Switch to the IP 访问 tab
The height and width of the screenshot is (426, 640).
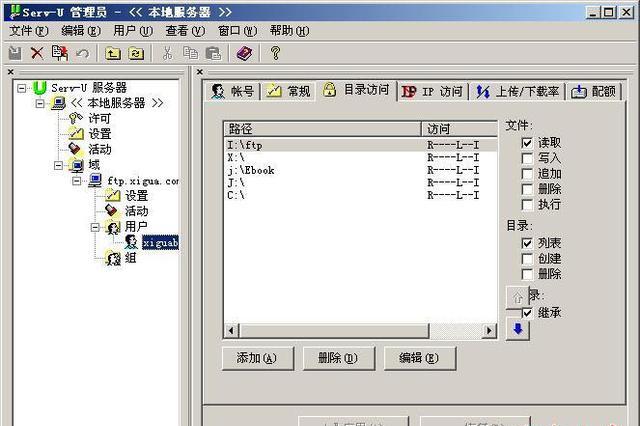pyautogui.click(x=433, y=91)
